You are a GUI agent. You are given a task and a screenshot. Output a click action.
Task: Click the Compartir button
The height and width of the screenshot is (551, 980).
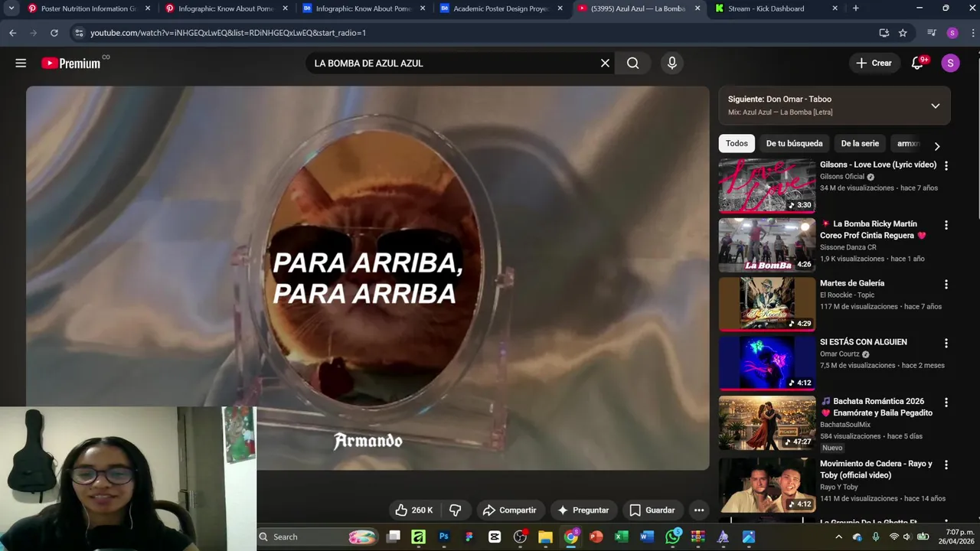tap(510, 510)
